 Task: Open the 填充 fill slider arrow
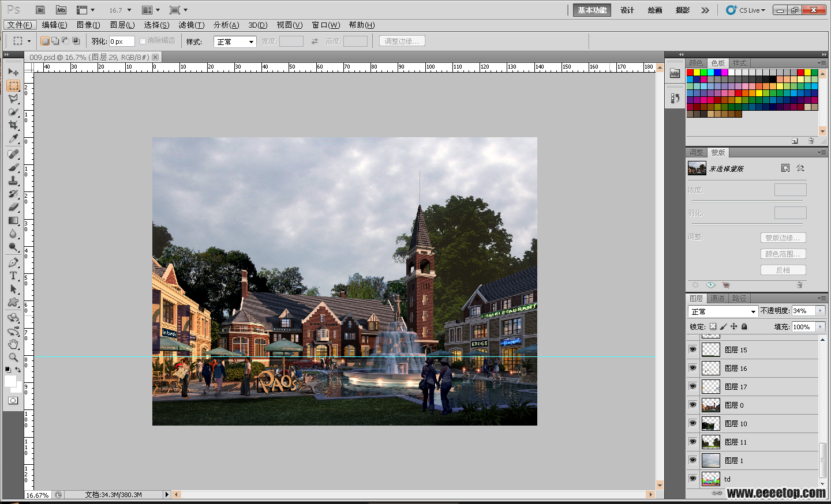tap(820, 327)
